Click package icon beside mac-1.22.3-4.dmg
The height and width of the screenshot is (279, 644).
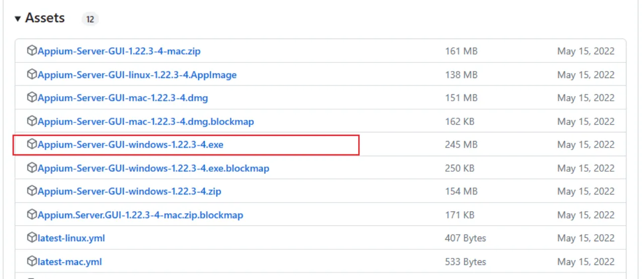[32, 98]
